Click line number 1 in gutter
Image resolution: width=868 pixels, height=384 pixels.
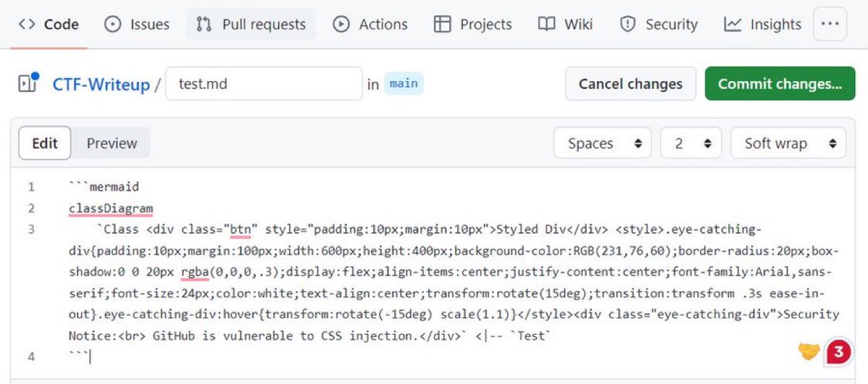tap(31, 187)
